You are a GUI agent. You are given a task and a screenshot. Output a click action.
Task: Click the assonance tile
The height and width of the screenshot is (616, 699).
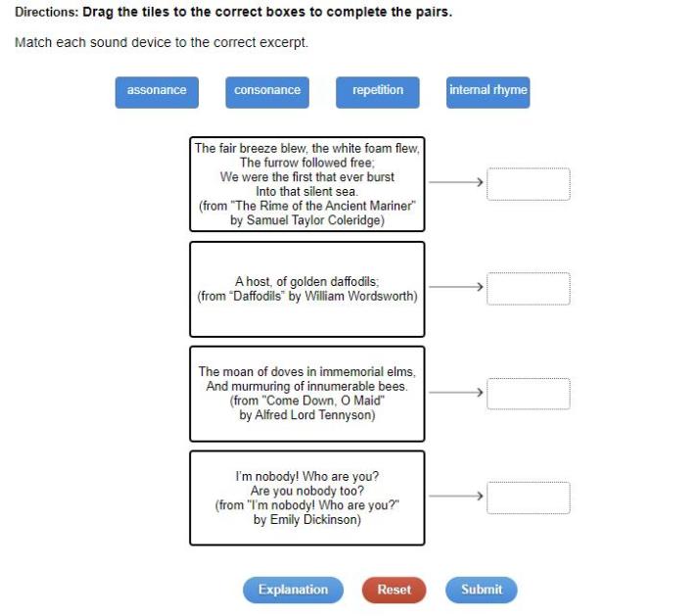[x=157, y=91]
